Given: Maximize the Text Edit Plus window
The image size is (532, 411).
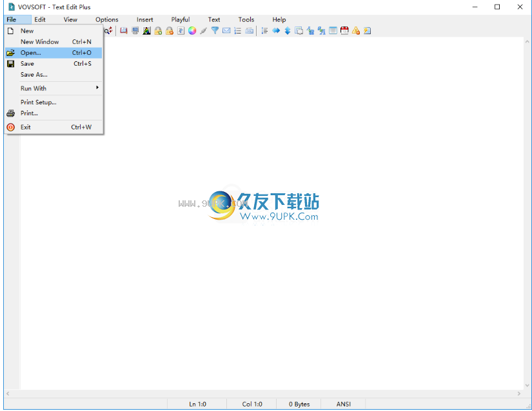Looking at the screenshot, I should click(x=497, y=7).
